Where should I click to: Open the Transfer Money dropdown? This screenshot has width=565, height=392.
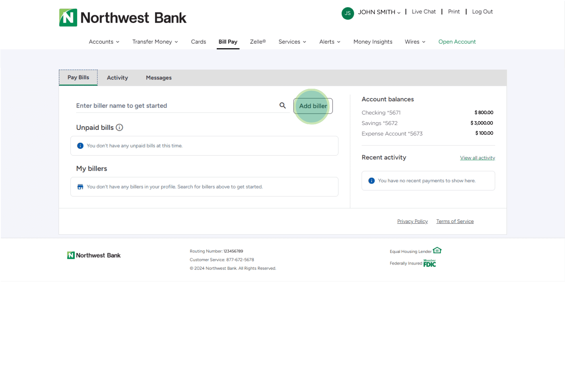coord(155,42)
